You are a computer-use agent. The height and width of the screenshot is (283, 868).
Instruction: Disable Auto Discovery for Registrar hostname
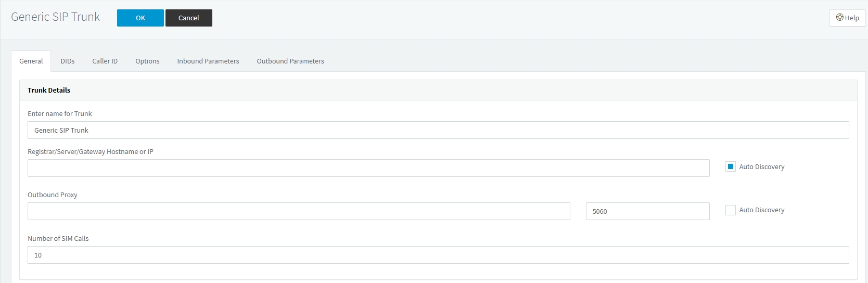coord(730,166)
